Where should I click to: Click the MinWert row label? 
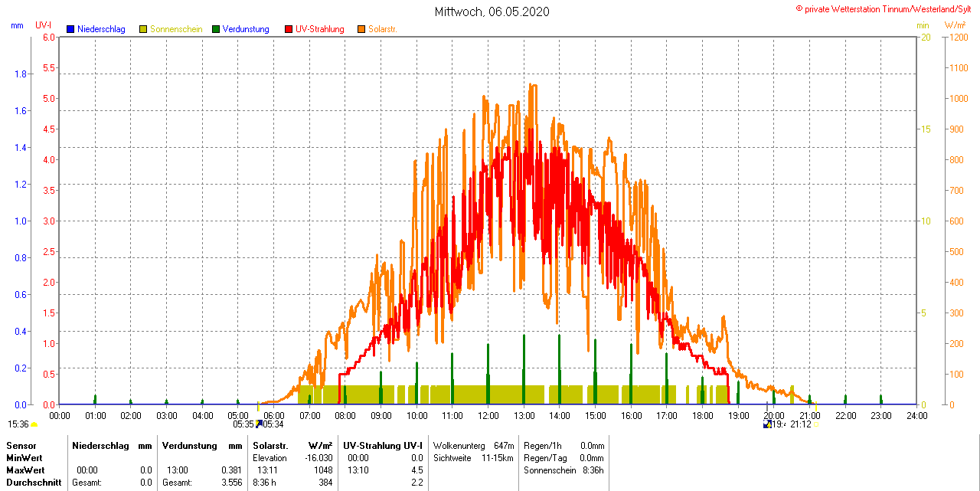point(25,457)
